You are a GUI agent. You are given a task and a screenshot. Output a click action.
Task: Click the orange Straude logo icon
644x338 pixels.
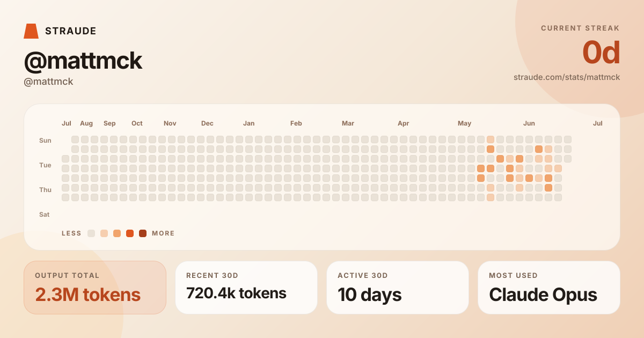click(x=31, y=31)
